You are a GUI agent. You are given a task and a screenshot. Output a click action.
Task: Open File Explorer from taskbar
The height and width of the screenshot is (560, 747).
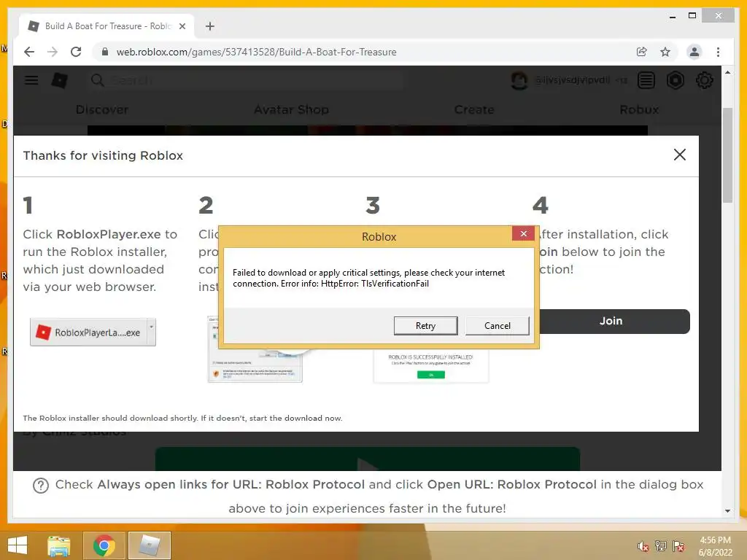pos(58,545)
